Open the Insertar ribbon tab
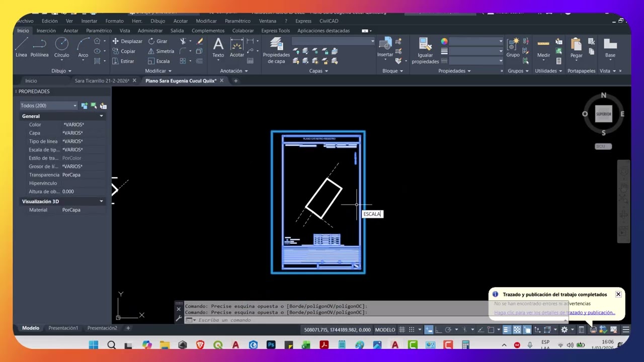Screen dimensions: 644x362 [x=46, y=31]
